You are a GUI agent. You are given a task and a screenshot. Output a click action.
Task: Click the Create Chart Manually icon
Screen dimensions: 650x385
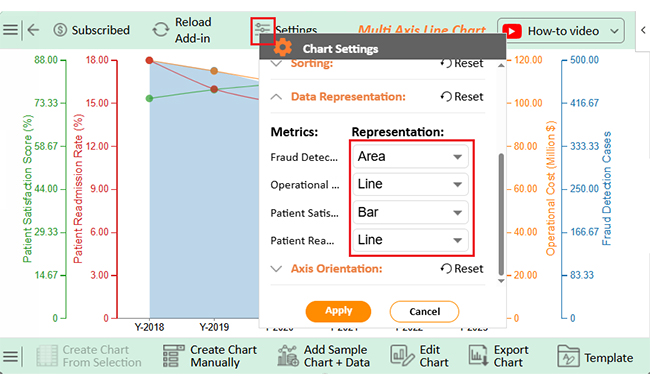pos(173,356)
